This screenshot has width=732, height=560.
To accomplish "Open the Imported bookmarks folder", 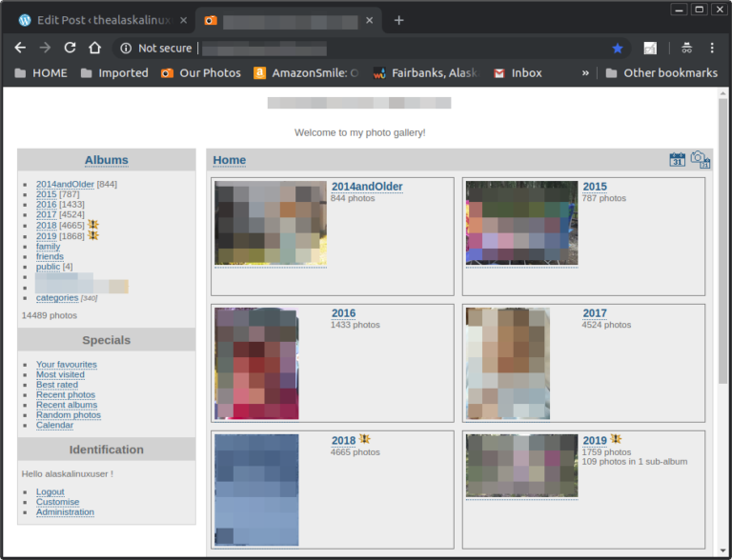I will (x=113, y=72).
